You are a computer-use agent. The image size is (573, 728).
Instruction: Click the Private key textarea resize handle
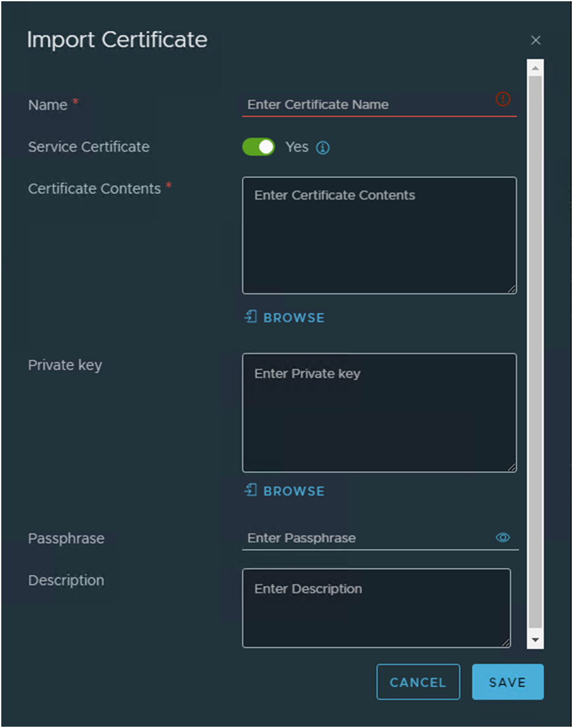511,467
